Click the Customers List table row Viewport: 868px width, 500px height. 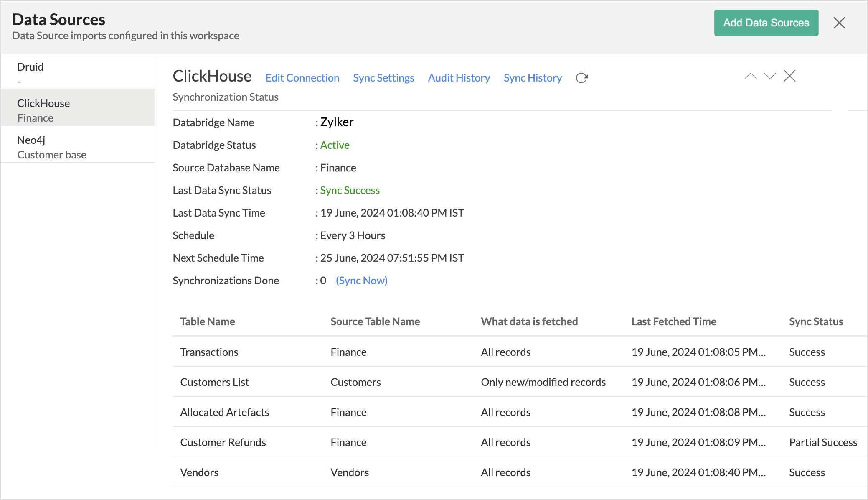214,382
